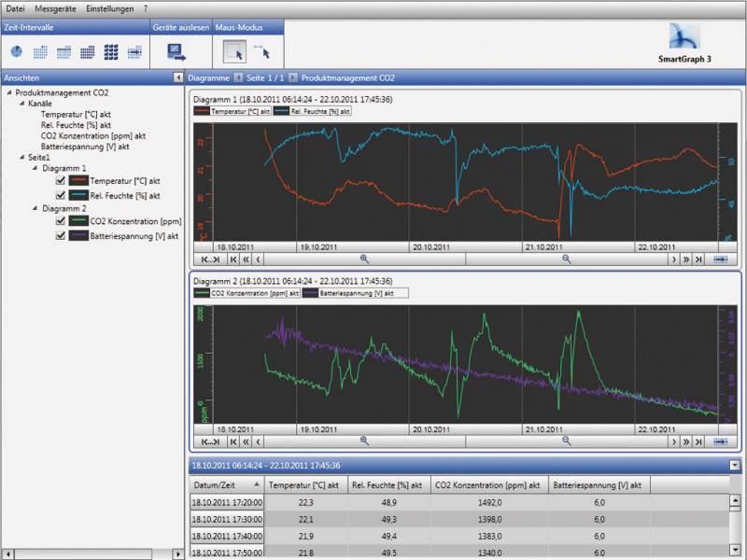Click blue Rel. Feuchte color swatch in tree

pyautogui.click(x=78, y=195)
